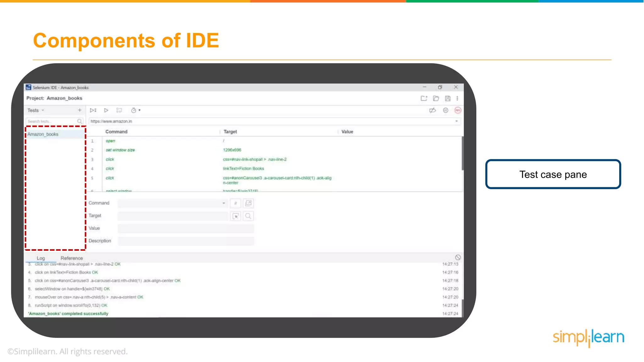644x362 pixels.
Task: Select target in page icon
Action: pyautogui.click(x=236, y=216)
